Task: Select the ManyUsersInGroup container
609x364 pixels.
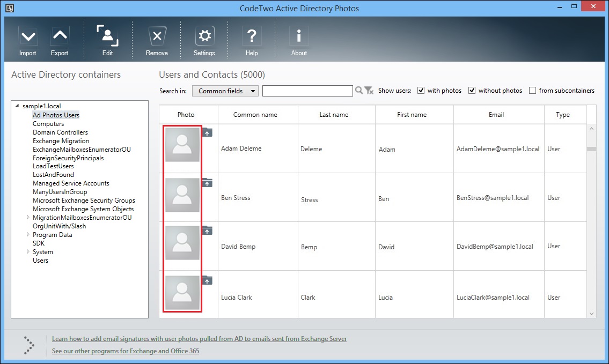Action: 60,192
